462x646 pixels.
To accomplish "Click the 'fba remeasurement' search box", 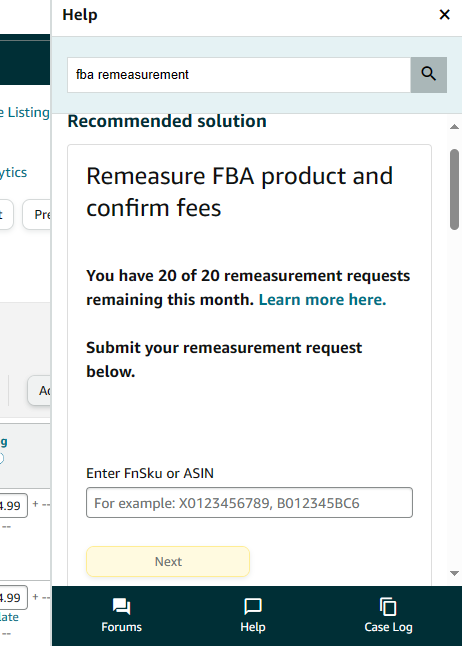I will [x=239, y=75].
